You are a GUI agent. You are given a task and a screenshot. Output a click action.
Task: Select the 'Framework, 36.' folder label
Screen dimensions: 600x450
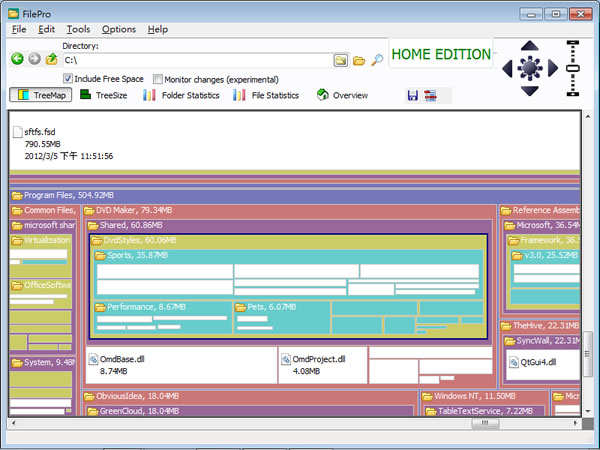(x=550, y=240)
